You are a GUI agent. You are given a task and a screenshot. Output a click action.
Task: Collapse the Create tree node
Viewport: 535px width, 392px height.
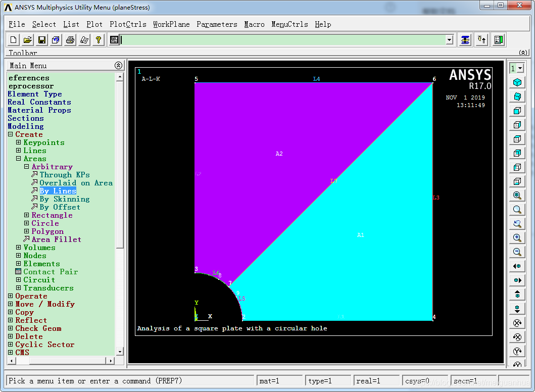point(11,134)
